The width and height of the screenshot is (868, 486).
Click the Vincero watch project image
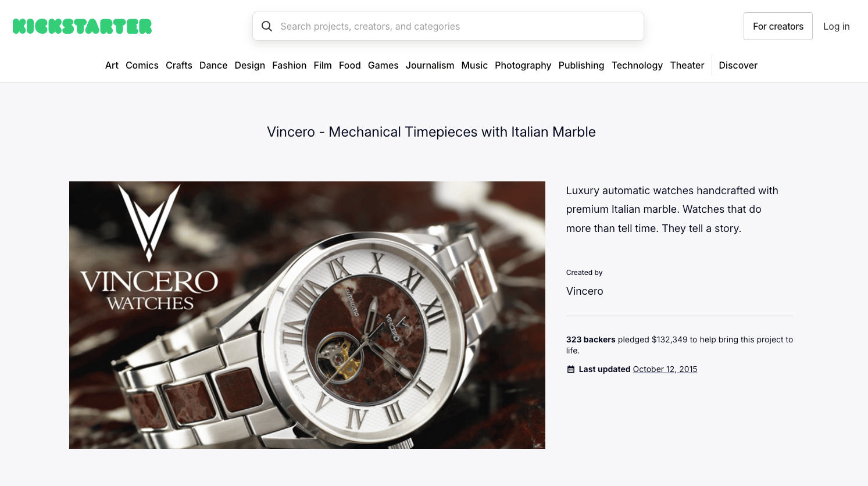click(x=307, y=315)
